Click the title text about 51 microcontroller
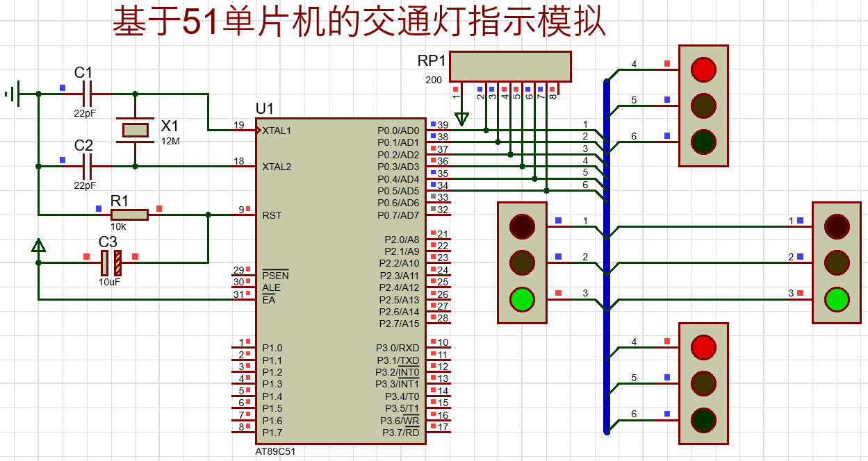Image resolution: width=868 pixels, height=461 pixels. [359, 22]
